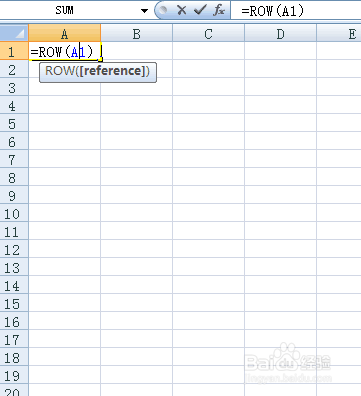Select row 8 header
Viewport: 361px width, 396px height.
tap(14, 177)
